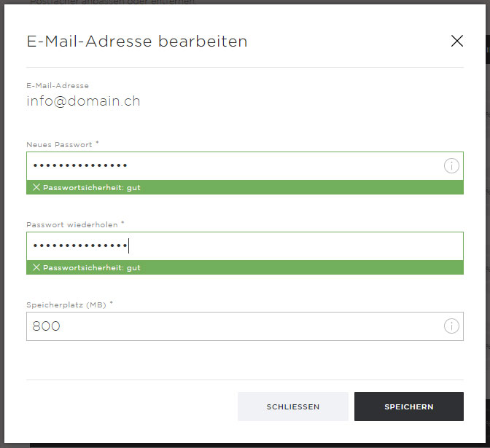This screenshot has height=448, width=490.
Task: Click X icon in second Passwortsicherheit bar
Action: (36, 267)
